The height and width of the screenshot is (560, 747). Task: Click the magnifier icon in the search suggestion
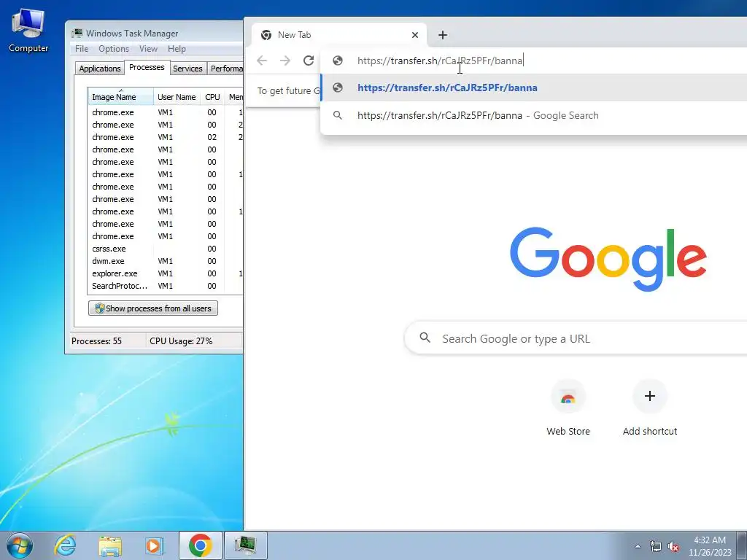pyautogui.click(x=338, y=115)
